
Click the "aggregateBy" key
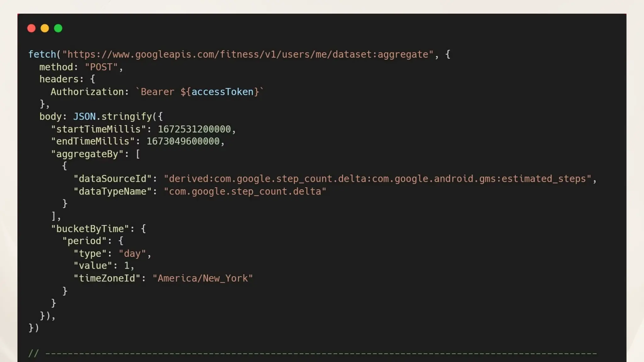[87, 154]
